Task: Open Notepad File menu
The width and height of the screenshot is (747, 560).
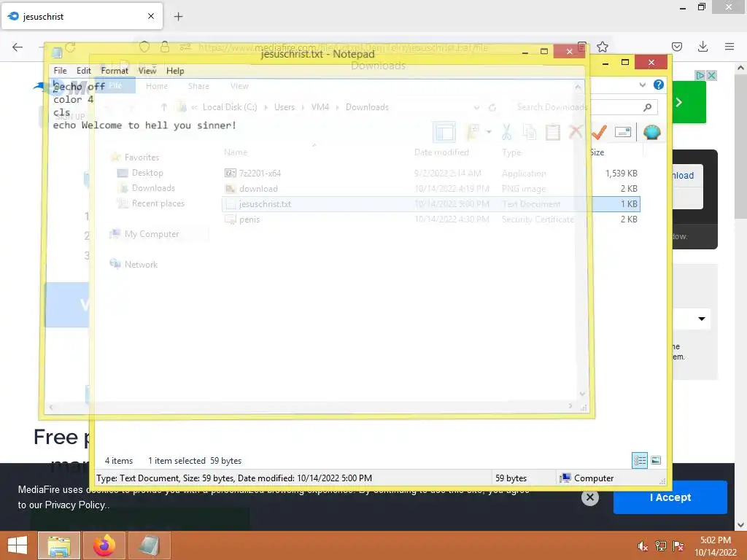Action: [60, 71]
